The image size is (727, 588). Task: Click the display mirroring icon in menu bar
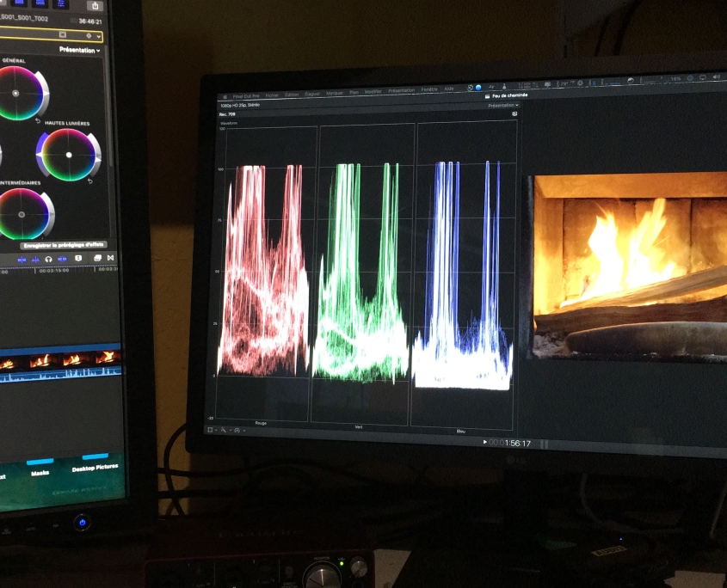point(703,77)
